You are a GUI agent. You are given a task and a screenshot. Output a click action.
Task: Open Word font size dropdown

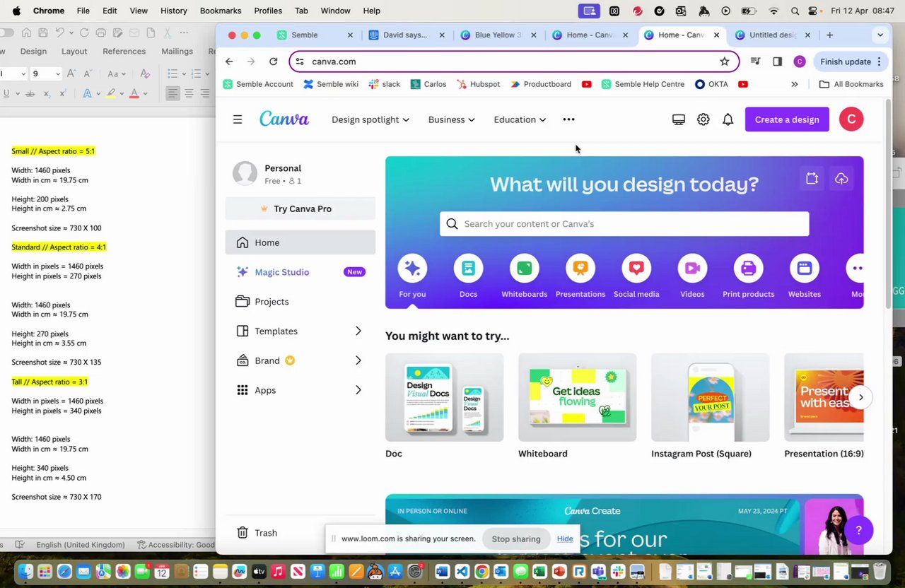tap(58, 73)
